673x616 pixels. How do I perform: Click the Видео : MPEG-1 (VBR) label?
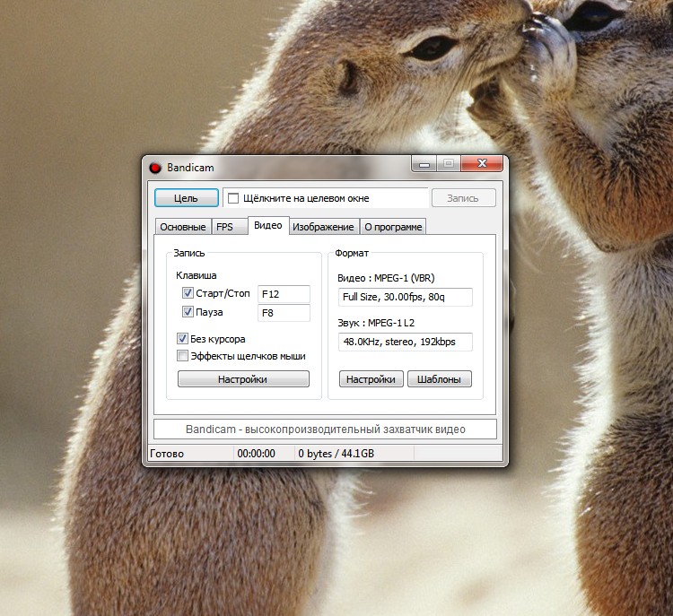click(386, 278)
